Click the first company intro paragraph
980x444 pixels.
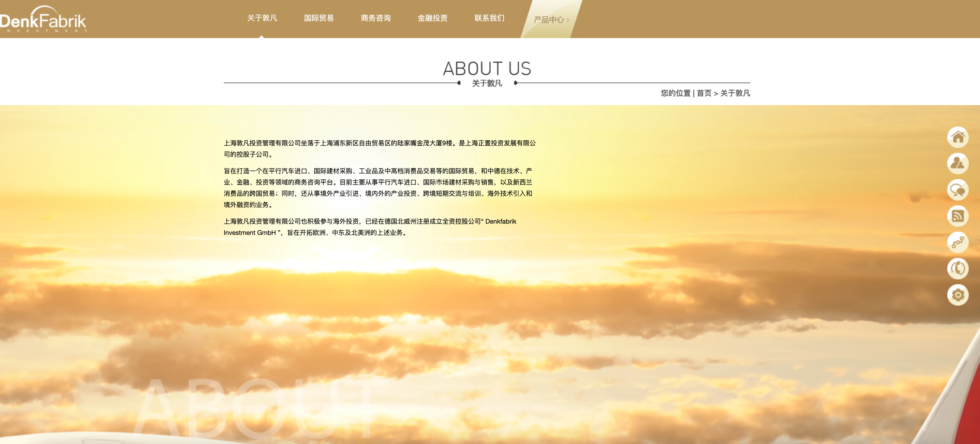[x=379, y=149]
